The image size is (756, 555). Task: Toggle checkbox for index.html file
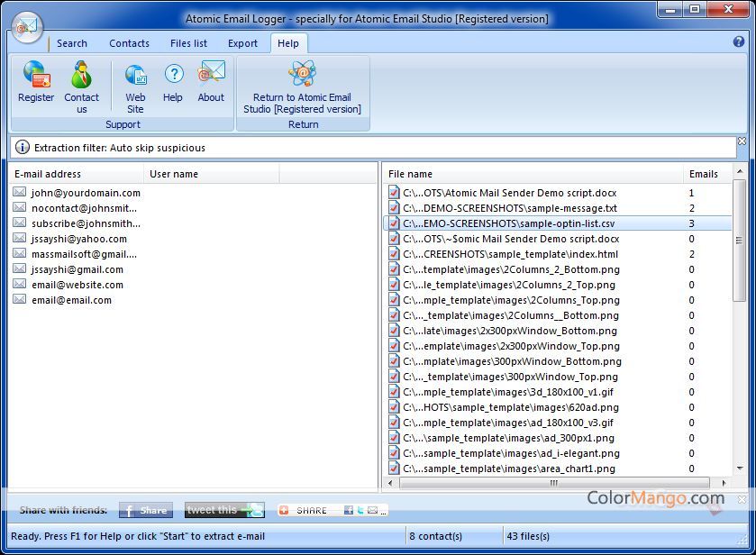coord(394,254)
